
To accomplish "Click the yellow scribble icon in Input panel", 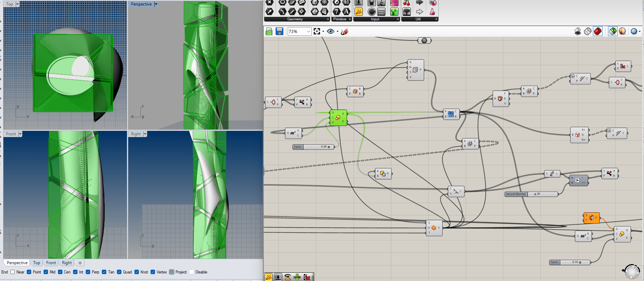I will (x=359, y=12).
